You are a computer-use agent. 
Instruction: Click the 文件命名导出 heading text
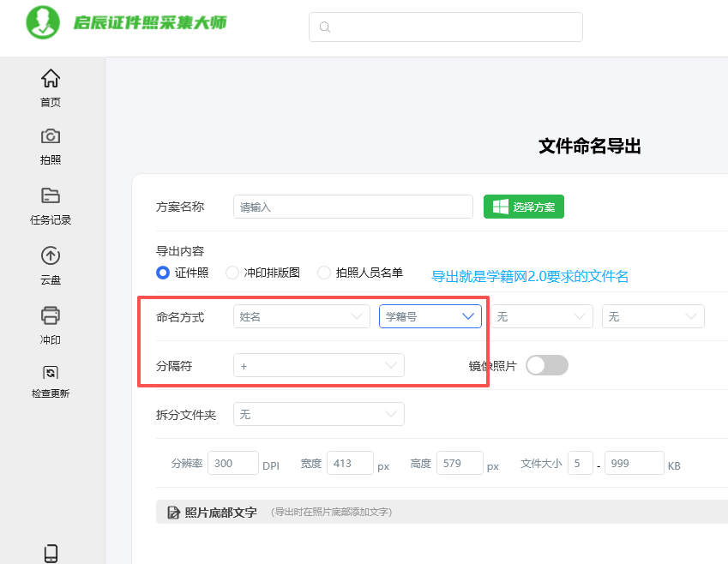click(x=590, y=147)
